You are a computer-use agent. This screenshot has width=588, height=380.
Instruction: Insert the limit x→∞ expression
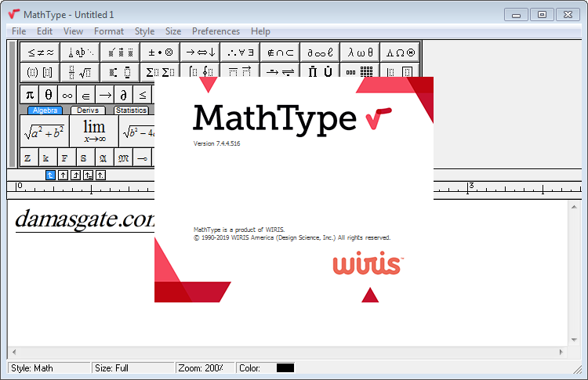(94, 132)
